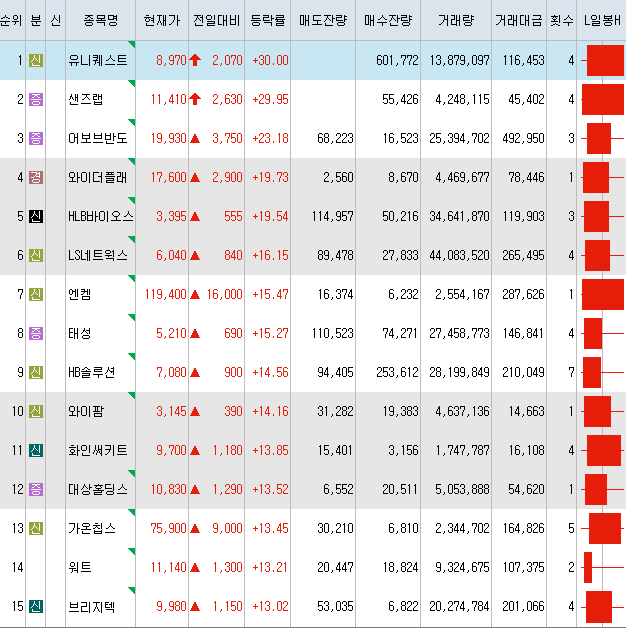Viewport: 626px width, 630px height.
Task: Select stock name 엔켐
Action: [x=80, y=295]
